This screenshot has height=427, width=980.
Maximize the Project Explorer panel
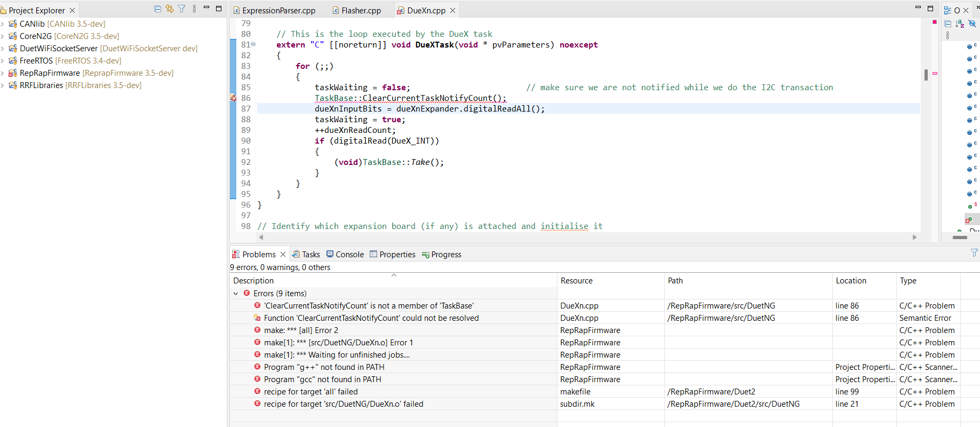[x=219, y=8]
